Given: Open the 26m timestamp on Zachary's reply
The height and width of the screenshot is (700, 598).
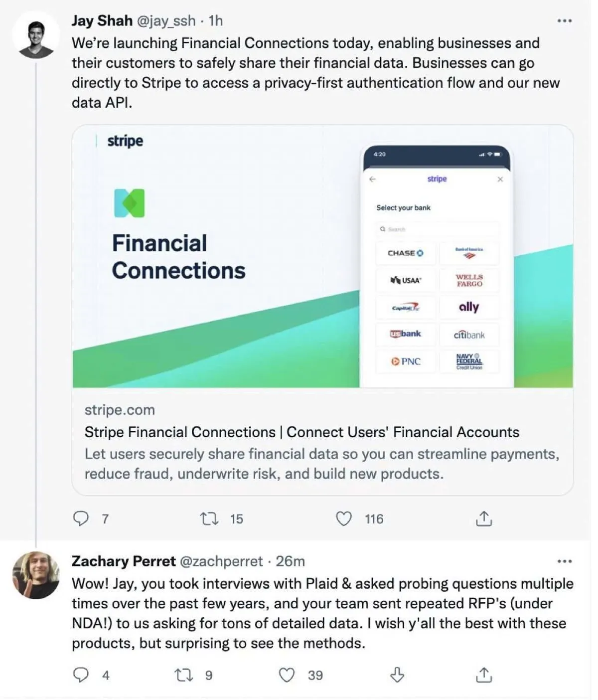Looking at the screenshot, I should [290, 561].
